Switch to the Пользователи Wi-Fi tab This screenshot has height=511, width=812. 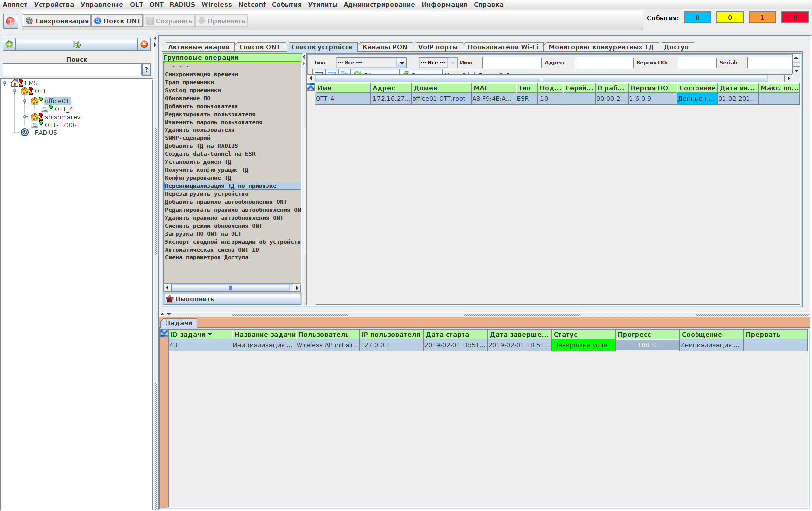[x=503, y=47]
